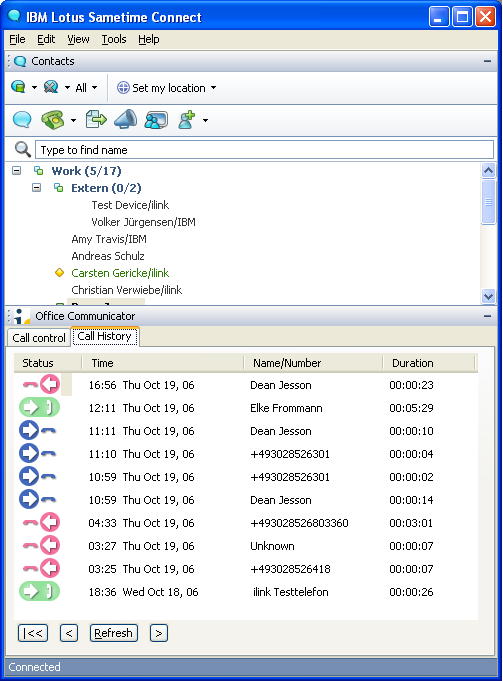
Task: Go to first page with |<< button
Action: [x=33, y=633]
